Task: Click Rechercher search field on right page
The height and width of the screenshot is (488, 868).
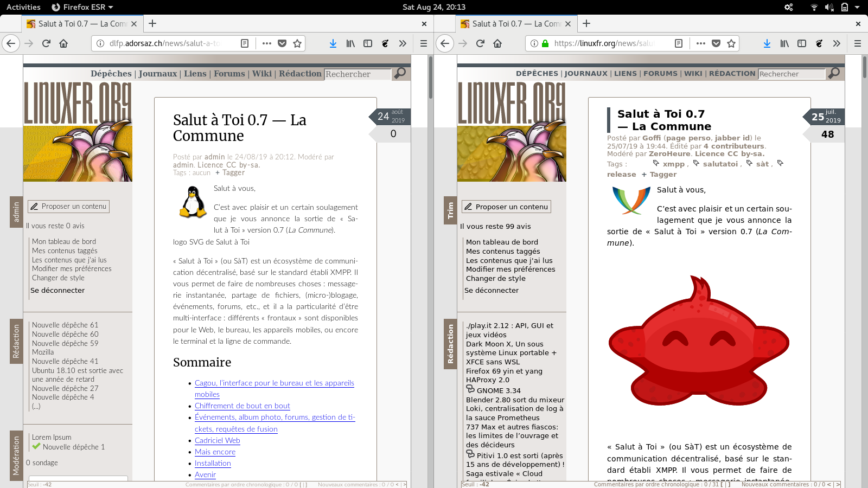Action: pyautogui.click(x=792, y=74)
